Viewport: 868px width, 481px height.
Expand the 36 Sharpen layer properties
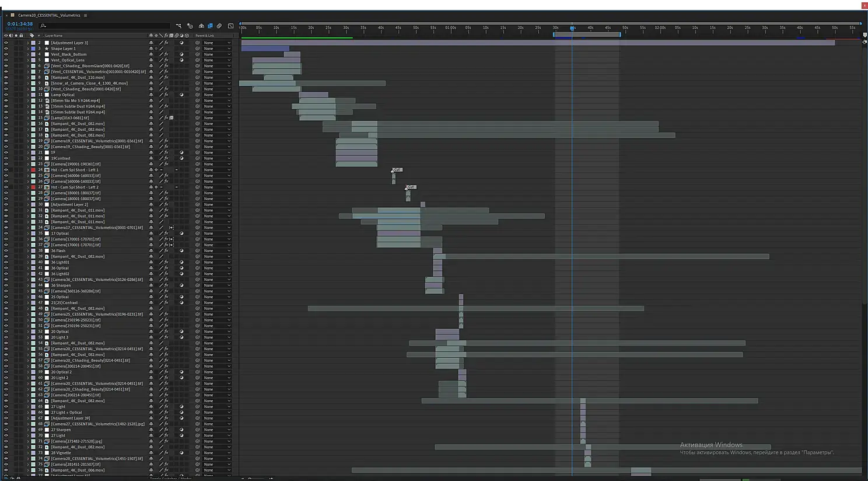point(27,285)
